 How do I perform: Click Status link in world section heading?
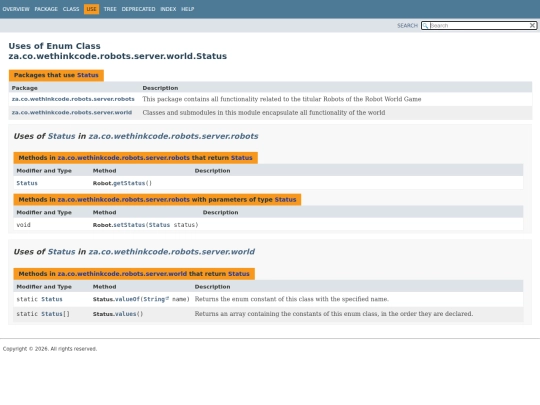(61, 252)
